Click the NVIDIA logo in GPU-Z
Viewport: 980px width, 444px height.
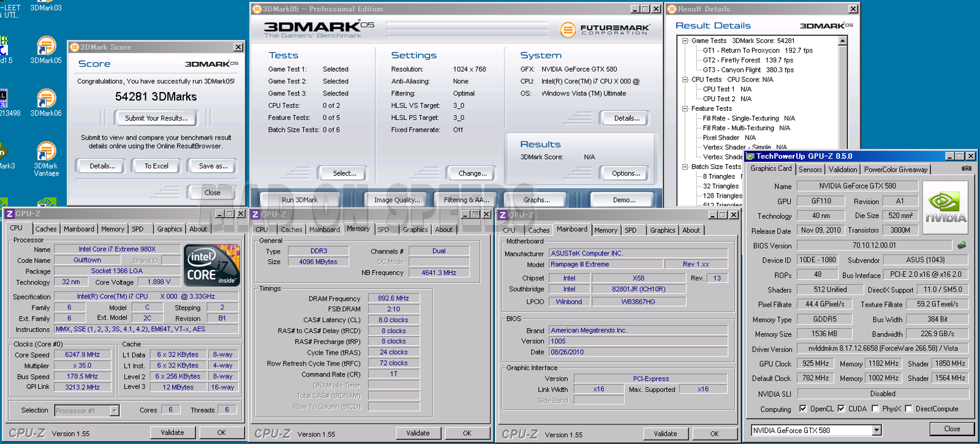946,208
